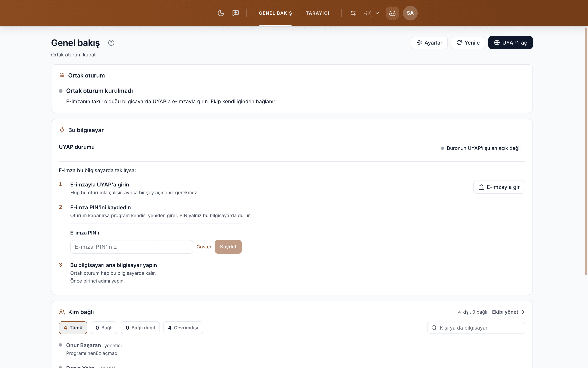
Task: Click the Onur Başaran row
Action: [292, 349]
